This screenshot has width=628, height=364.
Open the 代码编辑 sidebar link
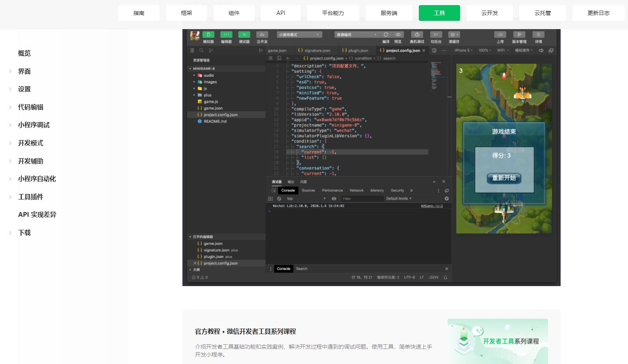coord(31,107)
